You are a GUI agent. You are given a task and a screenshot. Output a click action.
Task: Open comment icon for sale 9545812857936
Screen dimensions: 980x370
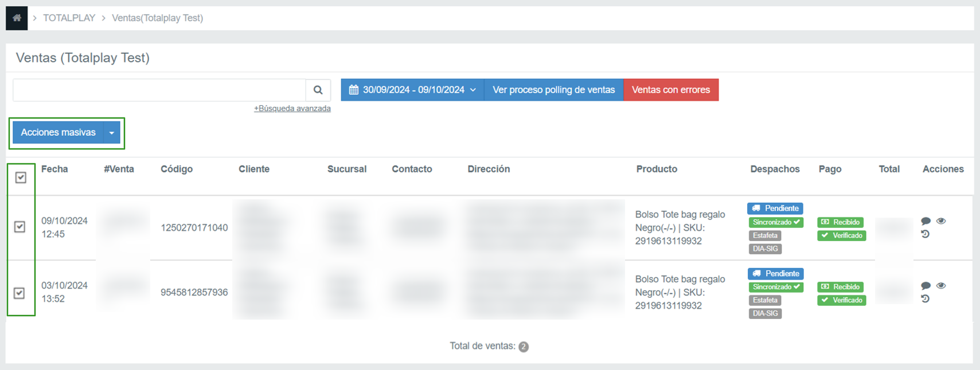[926, 286]
